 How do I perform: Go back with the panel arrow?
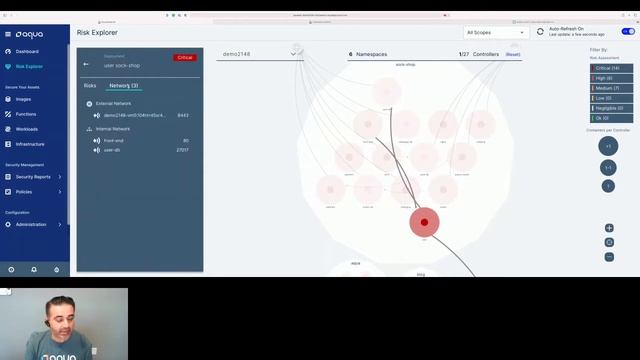point(86,64)
